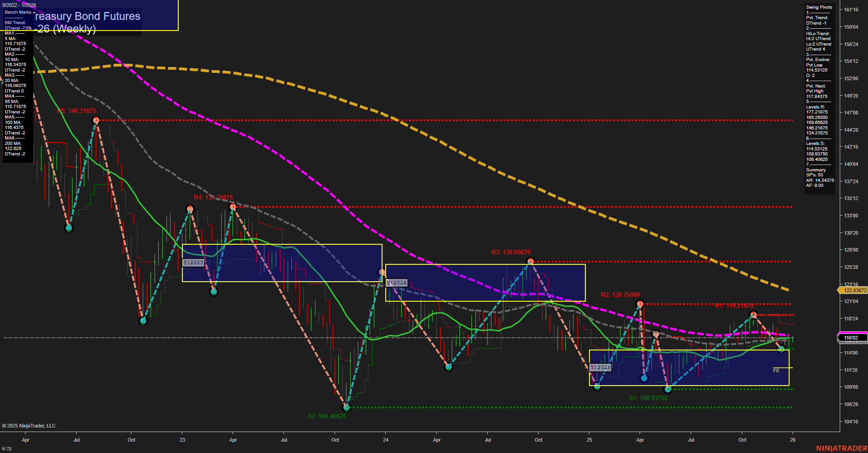
Task: Click the green S1 108.93750 support label
Action: (x=648, y=397)
